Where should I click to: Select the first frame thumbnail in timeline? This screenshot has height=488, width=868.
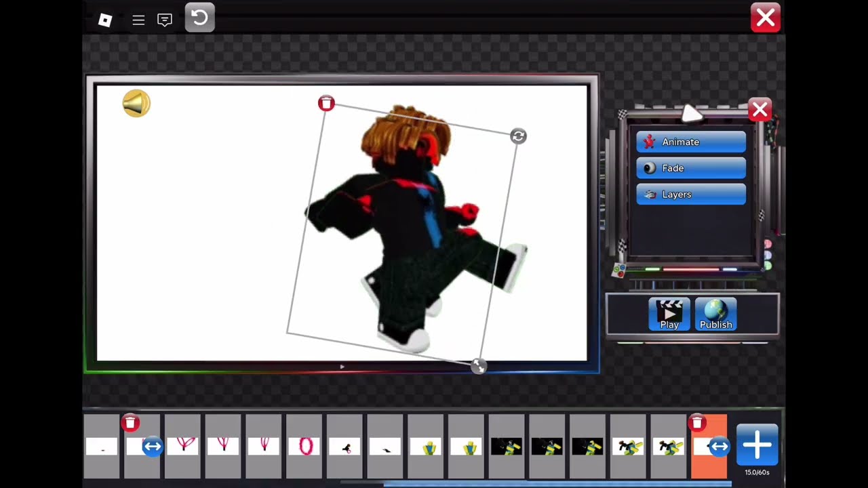[102, 447]
